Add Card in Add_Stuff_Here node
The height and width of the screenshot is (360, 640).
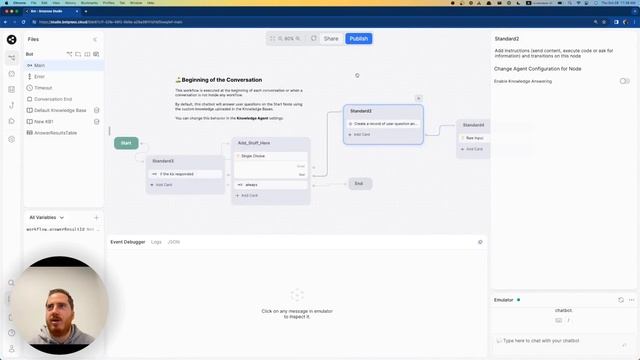pyautogui.click(x=247, y=196)
